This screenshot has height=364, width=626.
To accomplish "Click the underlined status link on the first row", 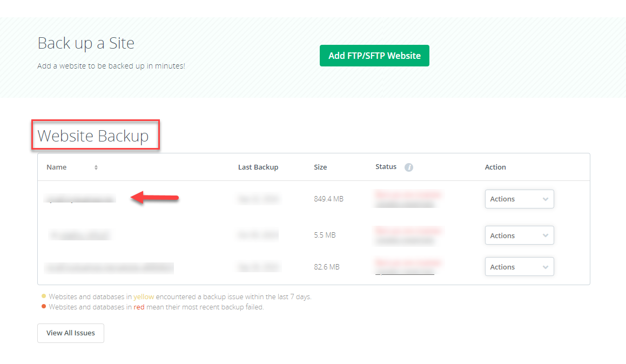I will point(405,204).
